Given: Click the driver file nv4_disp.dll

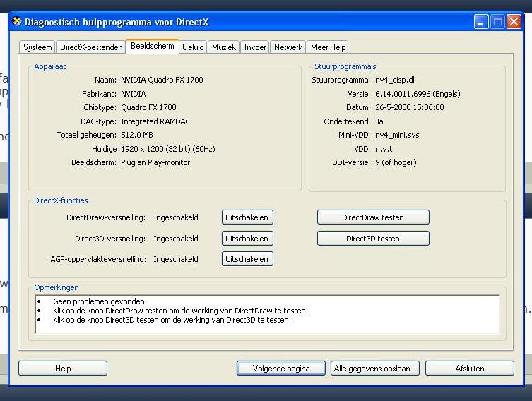Looking at the screenshot, I should [x=395, y=80].
